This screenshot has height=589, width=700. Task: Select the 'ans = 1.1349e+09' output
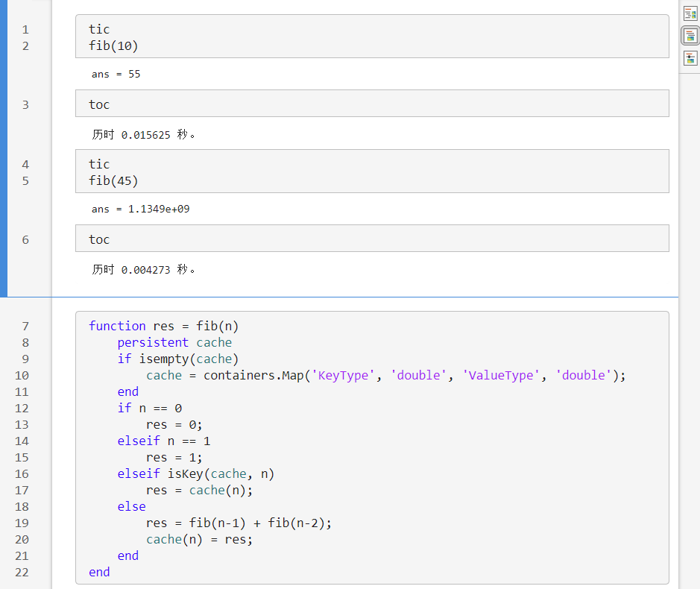coord(141,209)
